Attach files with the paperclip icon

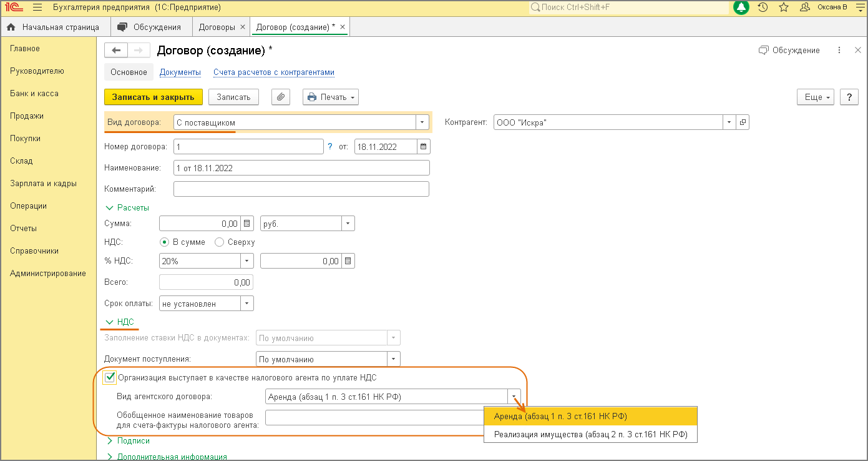click(281, 97)
